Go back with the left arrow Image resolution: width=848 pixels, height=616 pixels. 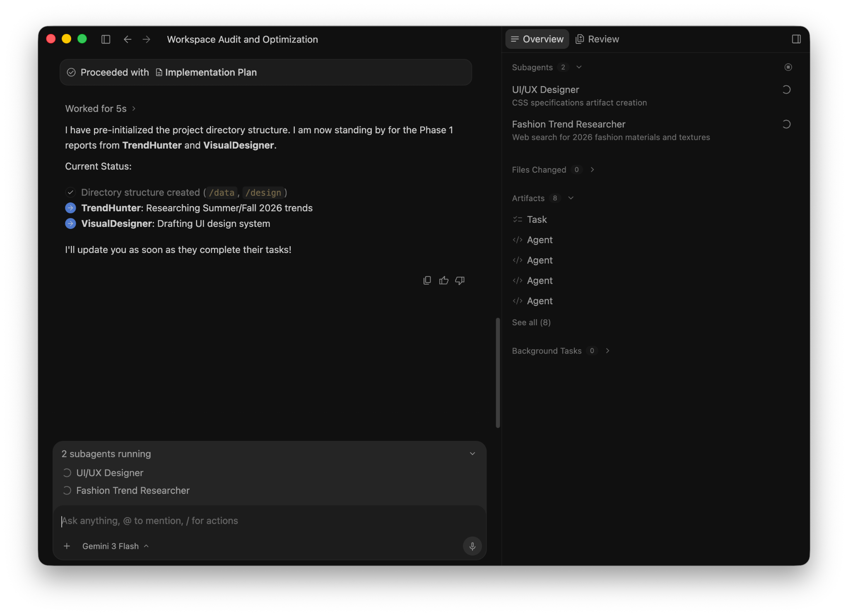pyautogui.click(x=128, y=39)
